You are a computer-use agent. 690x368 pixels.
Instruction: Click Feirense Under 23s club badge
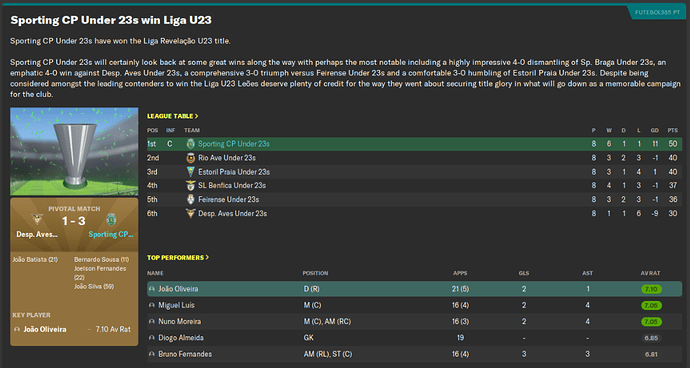(191, 199)
